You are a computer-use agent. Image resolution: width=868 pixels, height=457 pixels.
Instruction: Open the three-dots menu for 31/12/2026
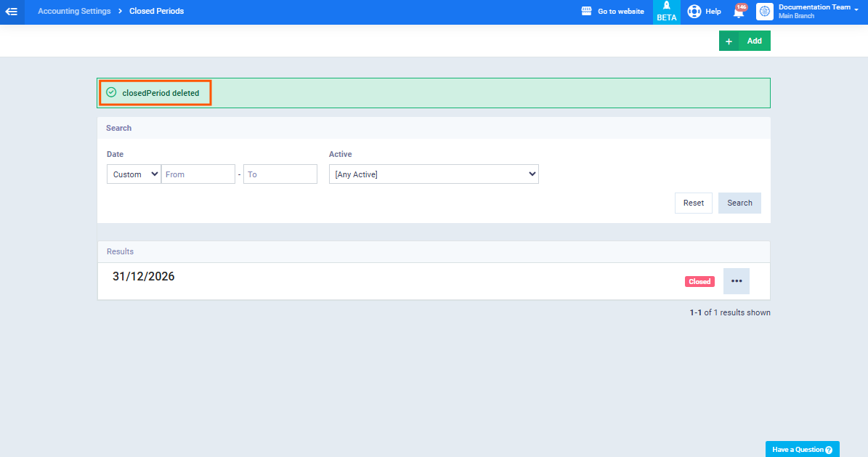[737, 281]
